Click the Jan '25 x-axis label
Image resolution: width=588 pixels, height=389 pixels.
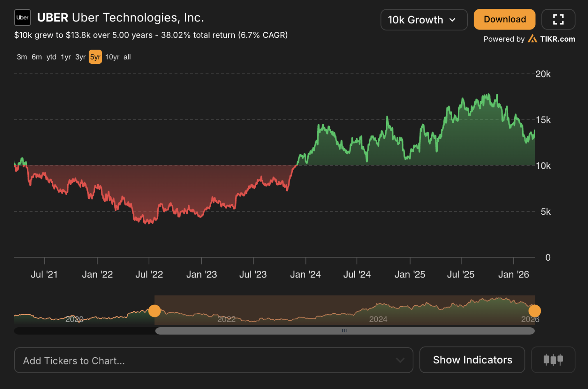pyautogui.click(x=410, y=275)
